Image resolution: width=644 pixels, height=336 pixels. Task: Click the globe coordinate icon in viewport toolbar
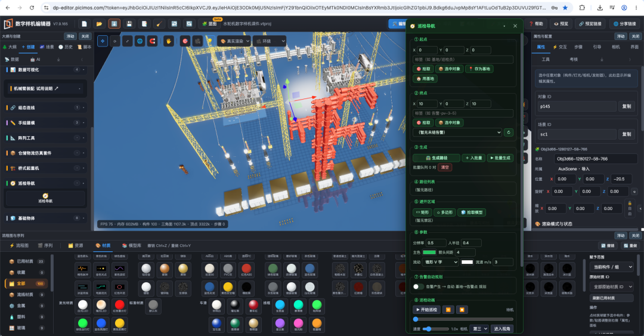click(x=140, y=41)
